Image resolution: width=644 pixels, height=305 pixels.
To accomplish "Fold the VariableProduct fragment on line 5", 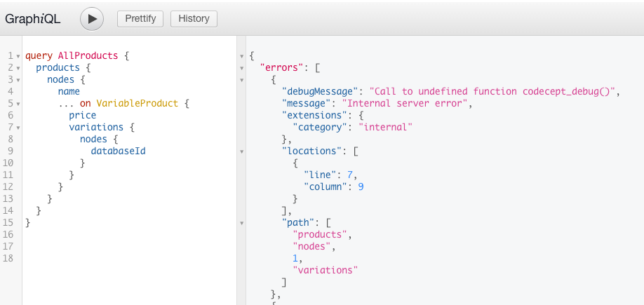I will coord(18,104).
